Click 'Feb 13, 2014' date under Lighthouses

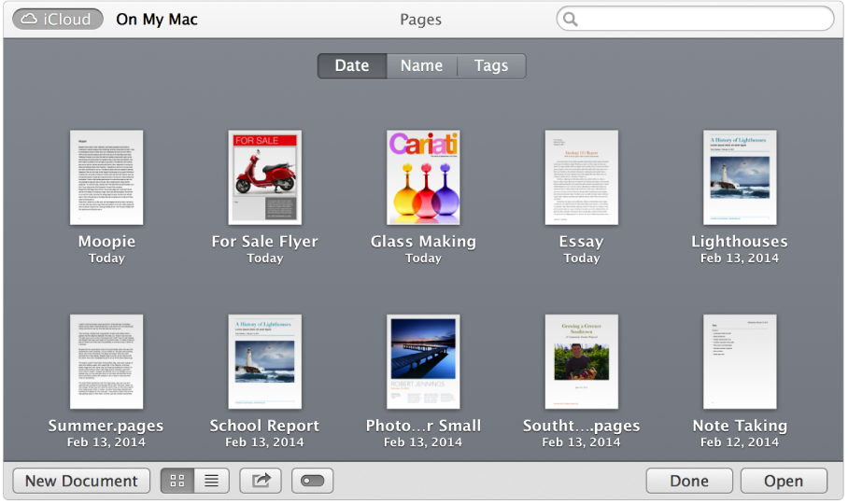pyautogui.click(x=740, y=259)
